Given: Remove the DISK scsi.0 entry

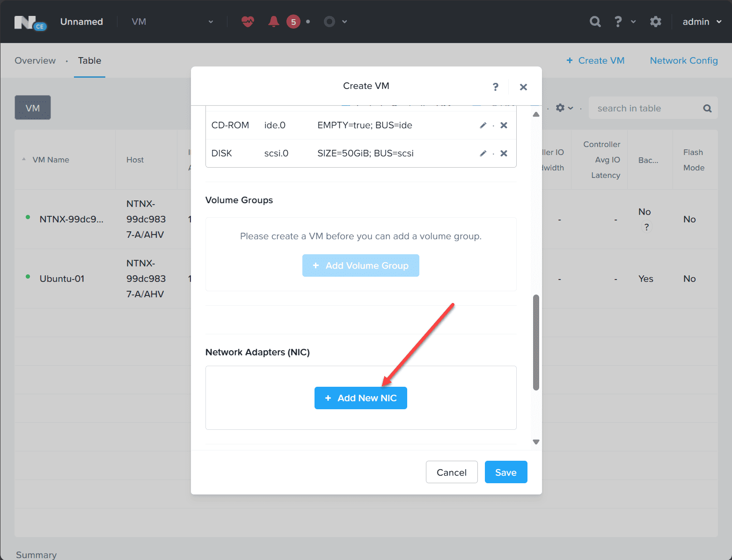Looking at the screenshot, I should click(x=504, y=154).
